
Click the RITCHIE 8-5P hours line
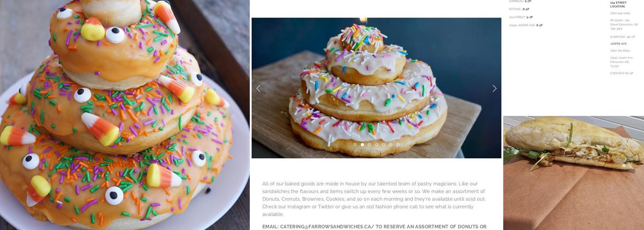(x=519, y=9)
